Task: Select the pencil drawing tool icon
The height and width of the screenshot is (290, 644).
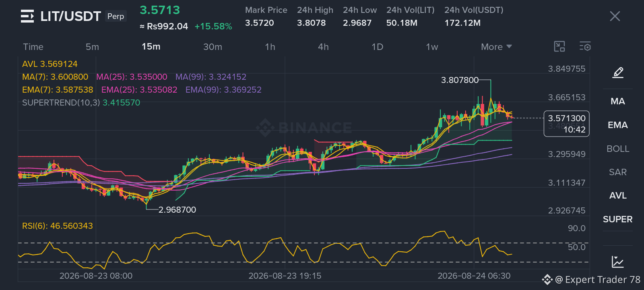Action: [x=618, y=72]
